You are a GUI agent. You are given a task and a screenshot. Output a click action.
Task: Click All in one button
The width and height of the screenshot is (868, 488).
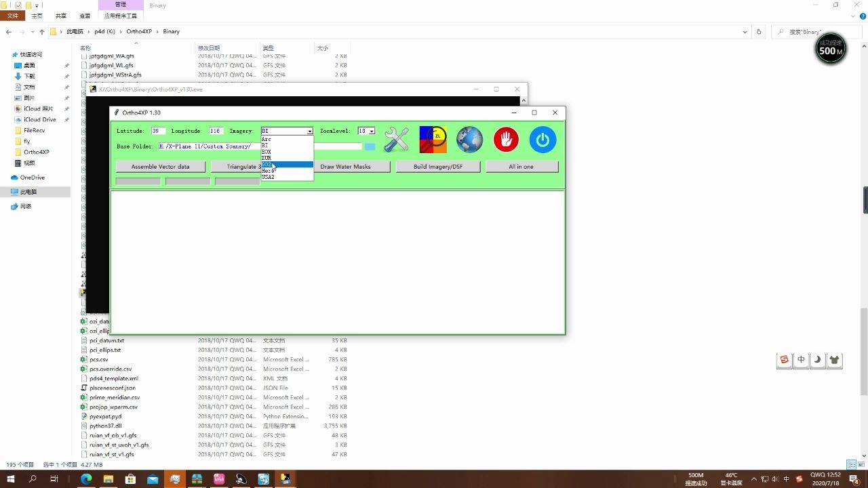pyautogui.click(x=521, y=166)
